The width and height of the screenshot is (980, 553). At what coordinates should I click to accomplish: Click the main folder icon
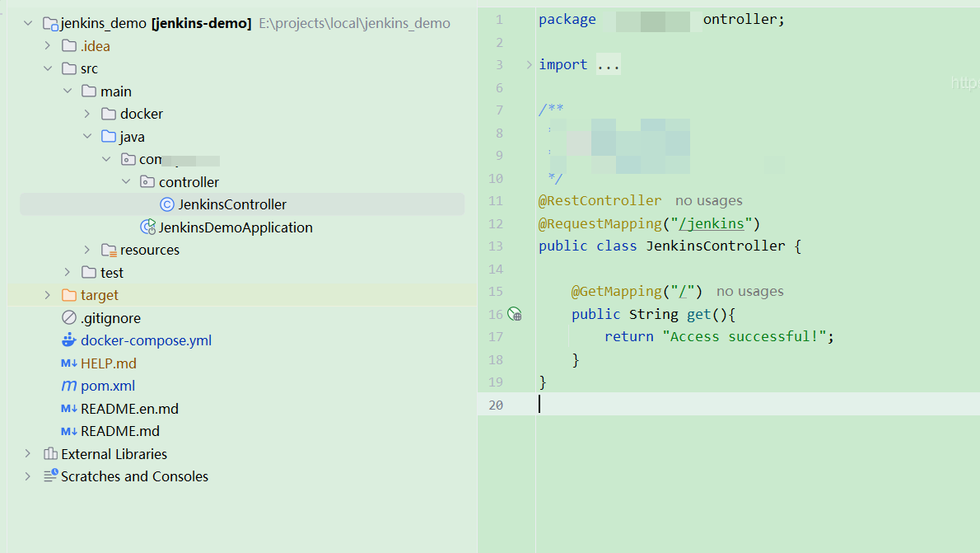(x=89, y=91)
